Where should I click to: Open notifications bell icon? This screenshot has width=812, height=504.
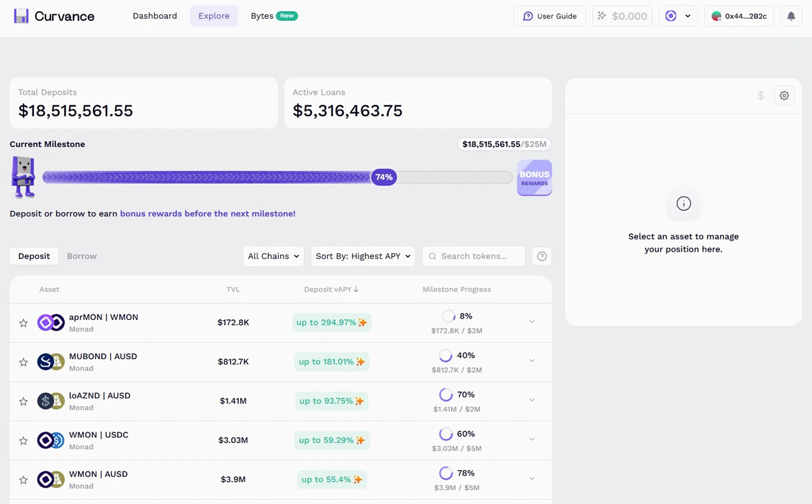tap(790, 16)
